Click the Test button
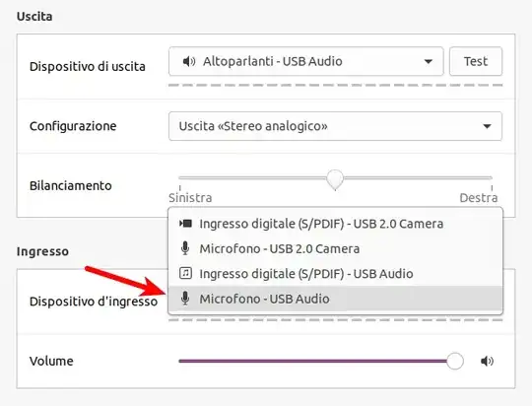 [x=476, y=61]
